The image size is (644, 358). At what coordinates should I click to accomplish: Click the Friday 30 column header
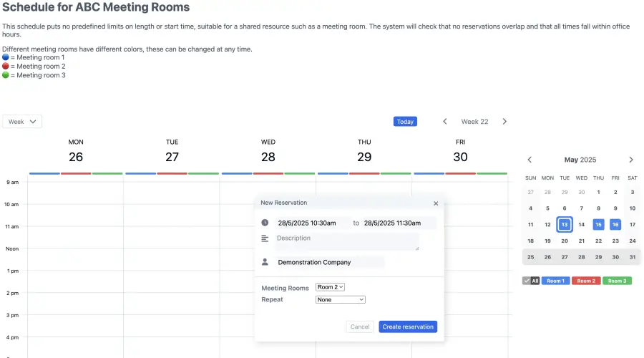[x=460, y=151]
